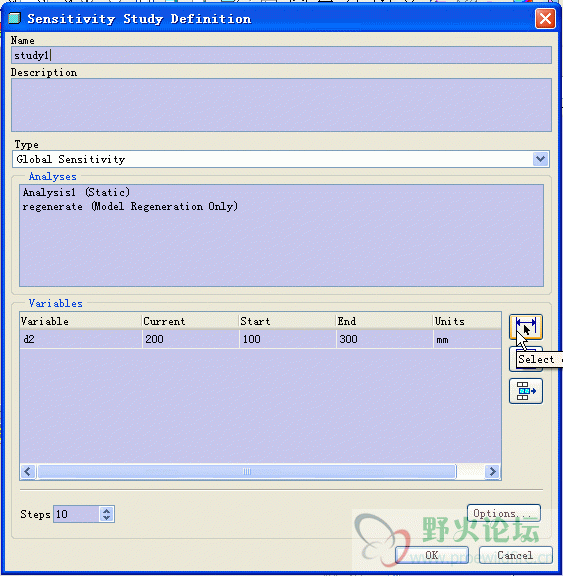The width and height of the screenshot is (563, 576).
Task: Select Analysis1 (Static) in Analyses list
Action: tap(76, 192)
